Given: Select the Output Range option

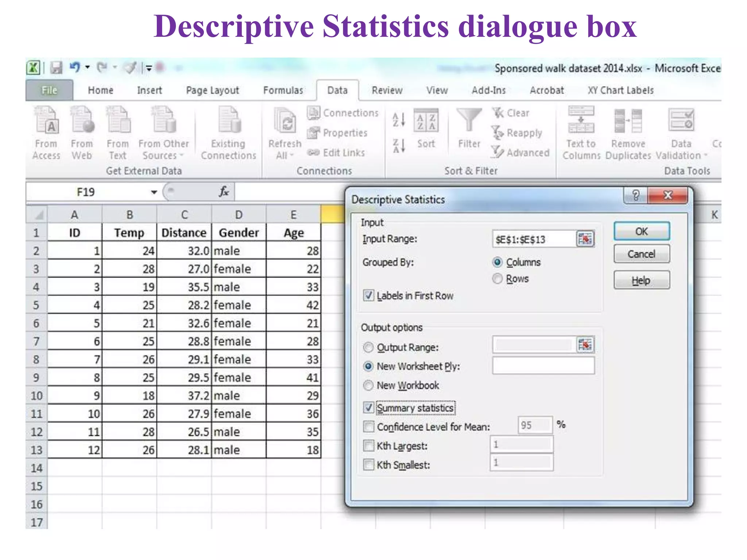Looking at the screenshot, I should [x=368, y=347].
